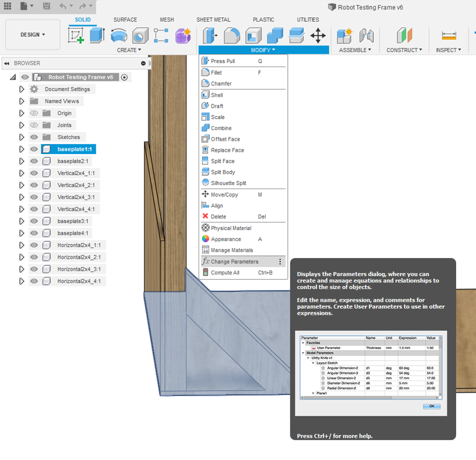Expand the Vertical2x4_3:1 node

click(22, 197)
